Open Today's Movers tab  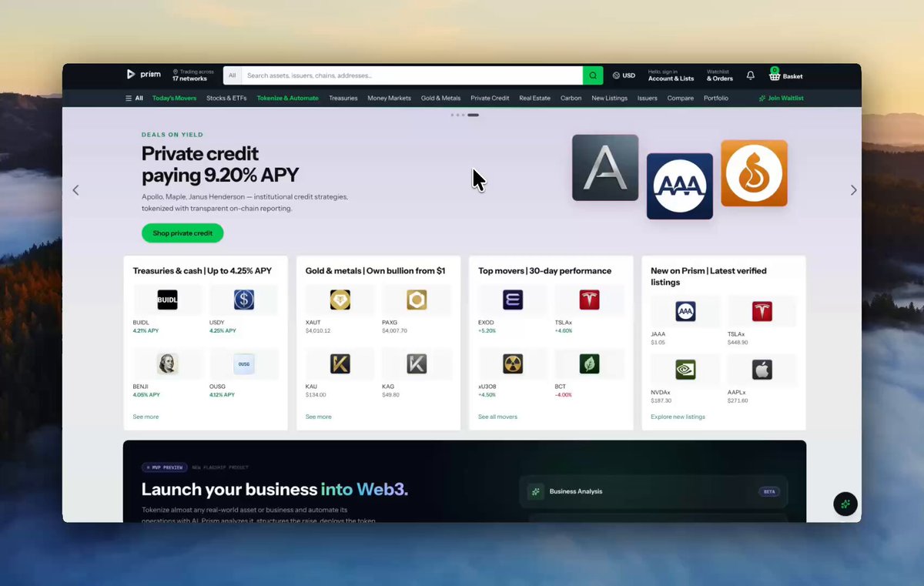coord(174,99)
